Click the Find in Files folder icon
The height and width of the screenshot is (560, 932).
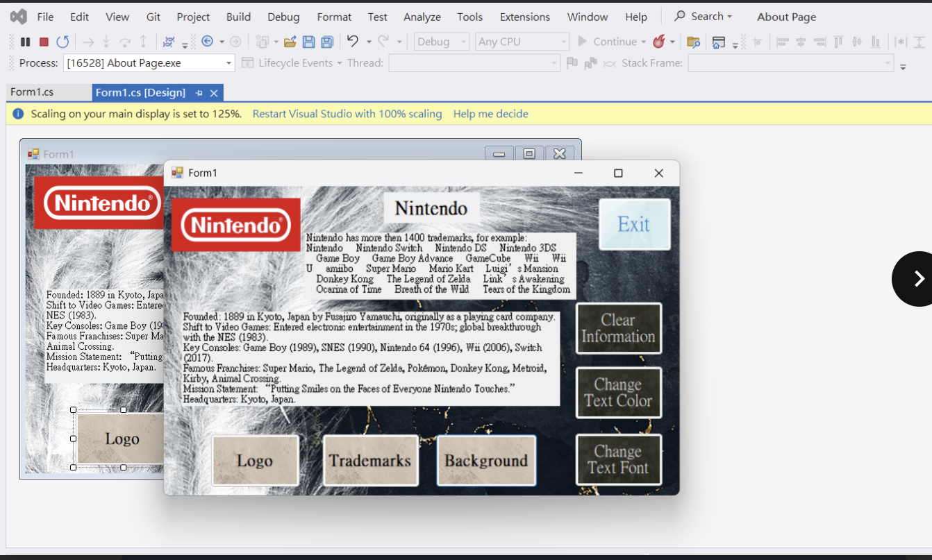[x=692, y=42]
